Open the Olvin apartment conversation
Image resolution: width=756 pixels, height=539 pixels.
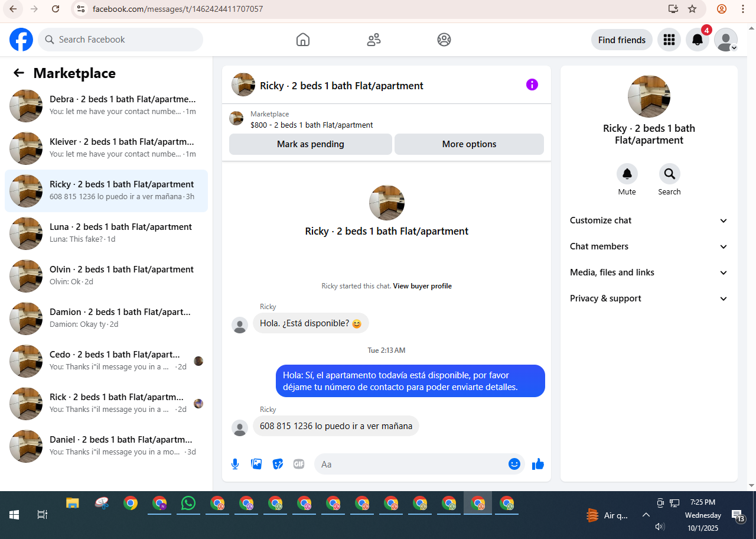coord(106,276)
